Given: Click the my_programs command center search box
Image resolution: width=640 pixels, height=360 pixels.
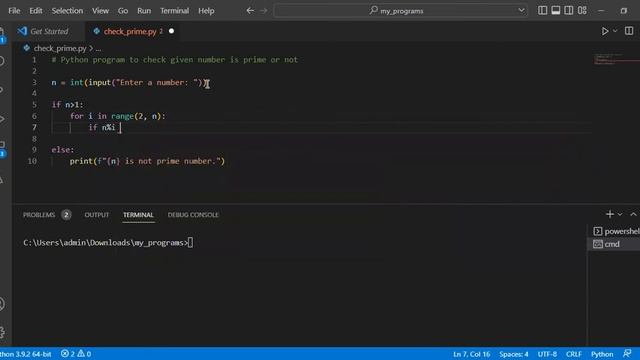Looking at the screenshot, I should pos(400,11).
